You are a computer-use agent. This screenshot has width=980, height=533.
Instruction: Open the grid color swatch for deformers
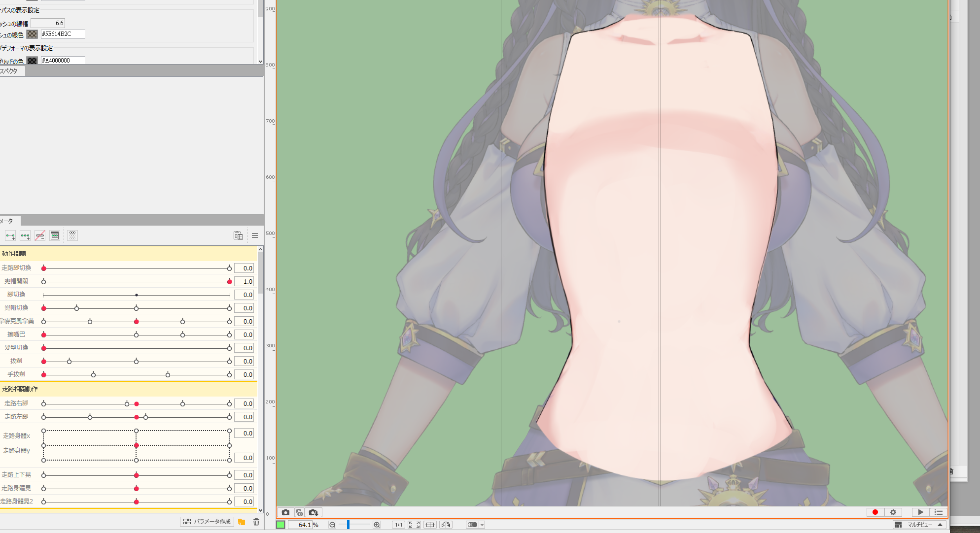[32, 61]
